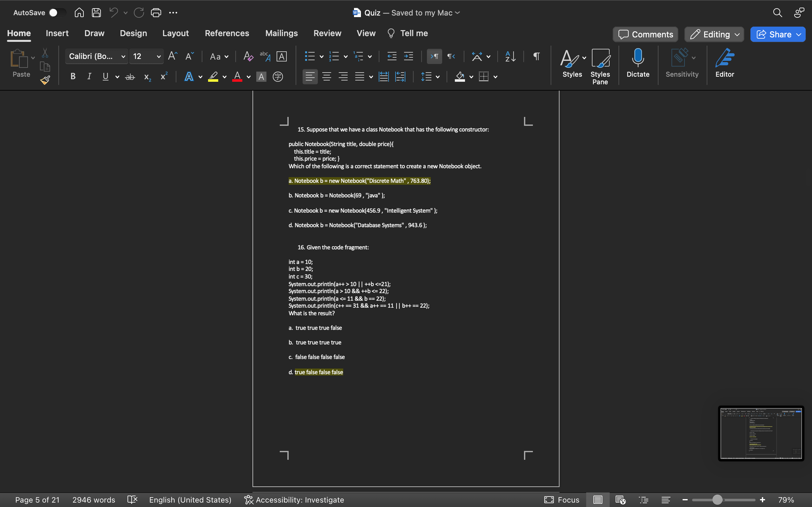
Task: Click the Sort A-to-Z icon
Action: pyautogui.click(x=510, y=56)
